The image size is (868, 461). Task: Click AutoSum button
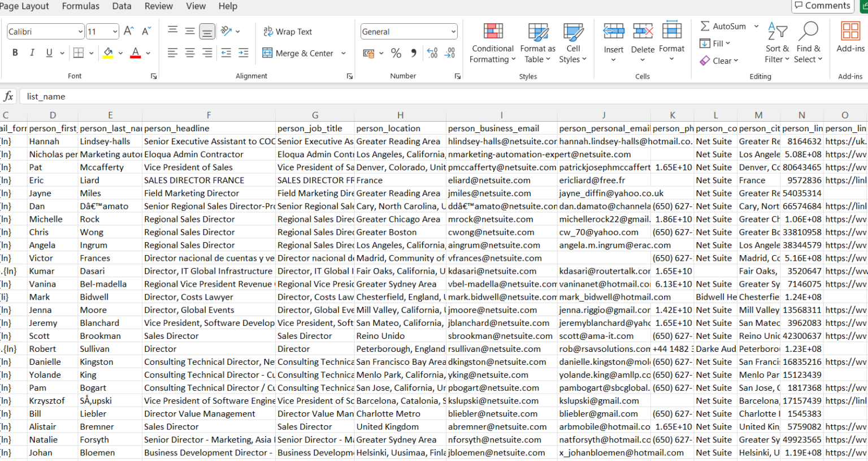723,26
